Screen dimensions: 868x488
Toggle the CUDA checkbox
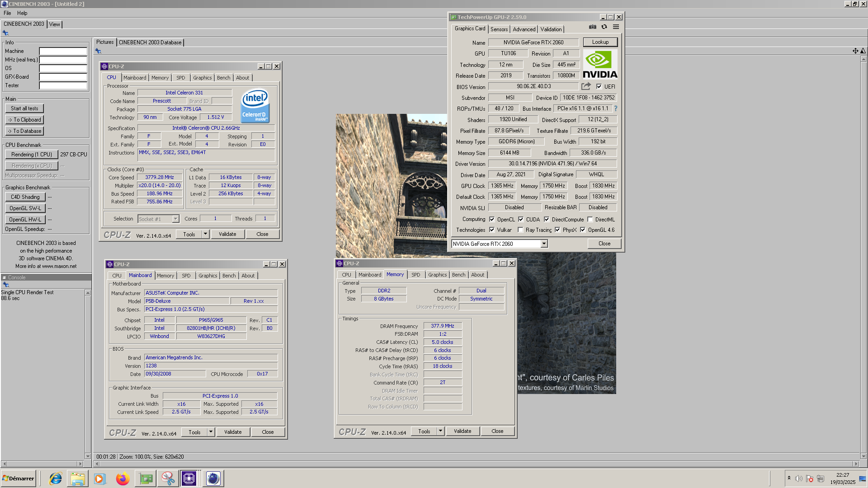coord(521,220)
